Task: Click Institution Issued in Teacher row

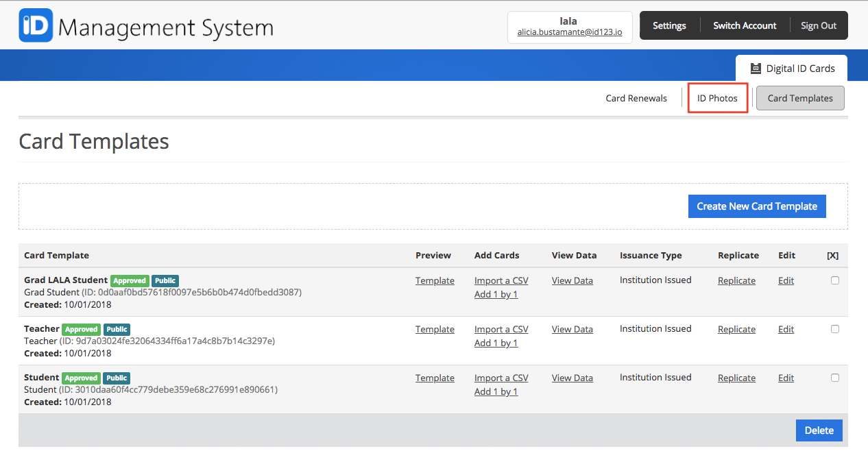Action: click(655, 328)
